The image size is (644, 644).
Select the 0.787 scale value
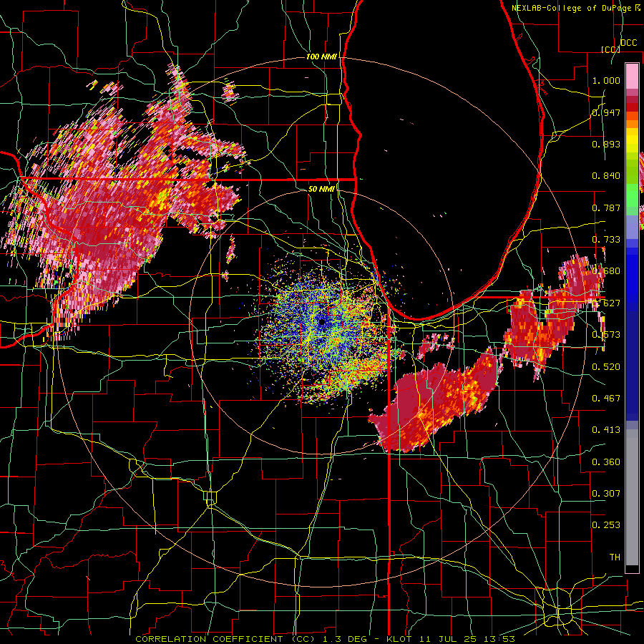tap(606, 208)
